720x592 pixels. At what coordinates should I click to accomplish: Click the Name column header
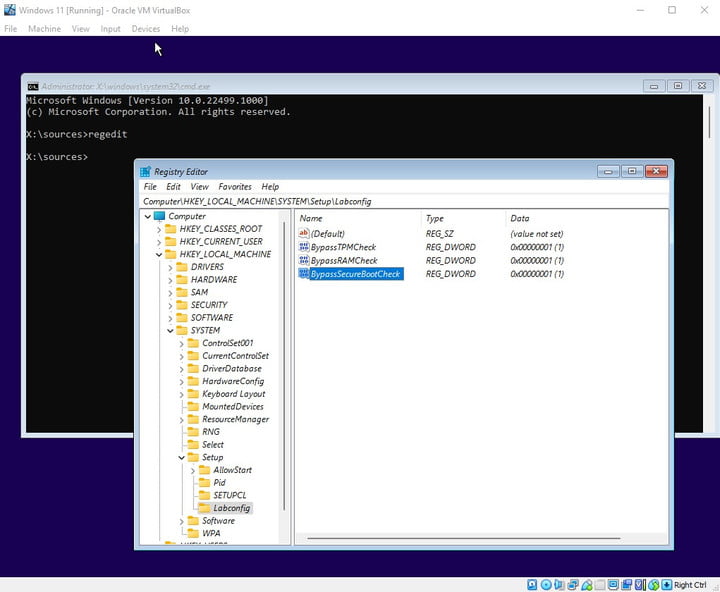click(358, 218)
